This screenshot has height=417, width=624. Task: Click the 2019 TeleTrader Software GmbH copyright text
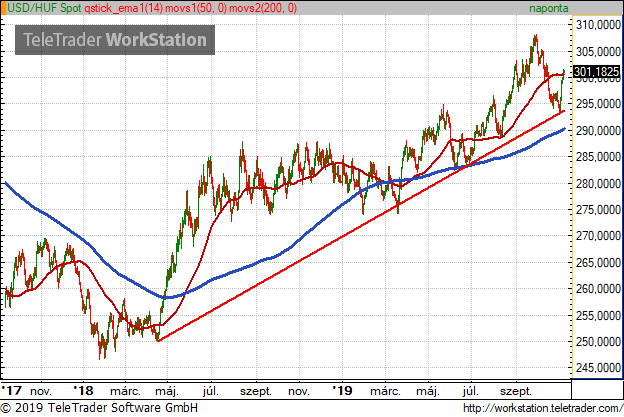pyautogui.click(x=99, y=408)
